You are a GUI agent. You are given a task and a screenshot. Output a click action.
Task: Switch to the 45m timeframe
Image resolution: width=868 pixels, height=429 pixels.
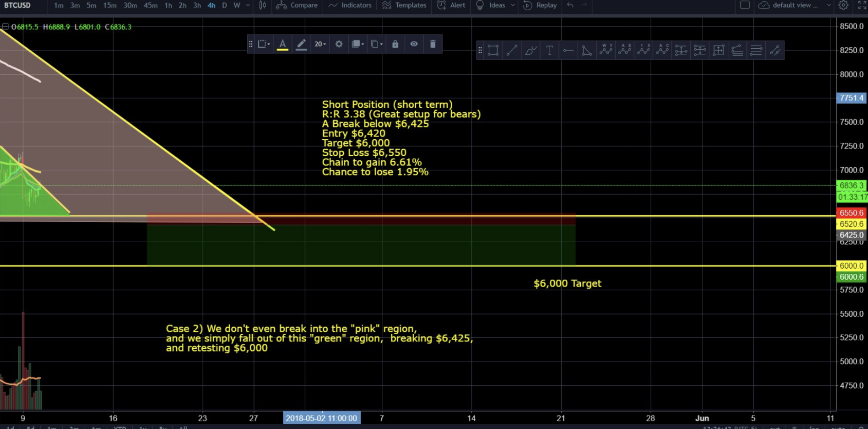pyautogui.click(x=151, y=5)
